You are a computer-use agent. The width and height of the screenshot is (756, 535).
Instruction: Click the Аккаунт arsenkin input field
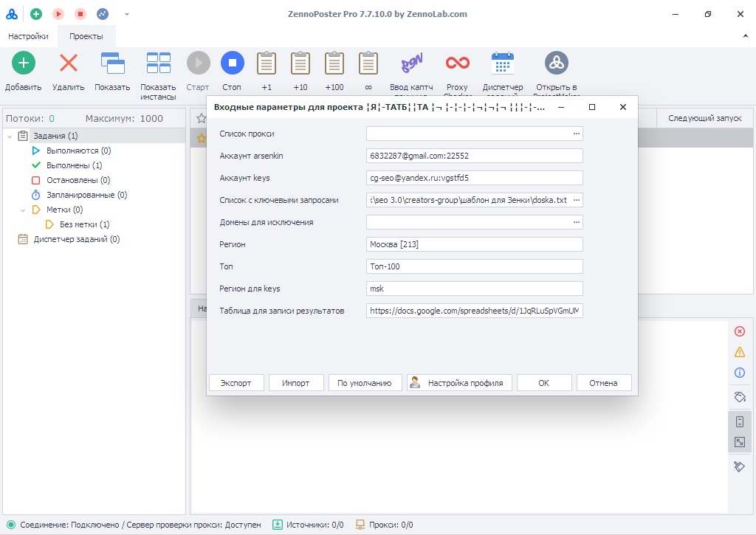pos(475,156)
